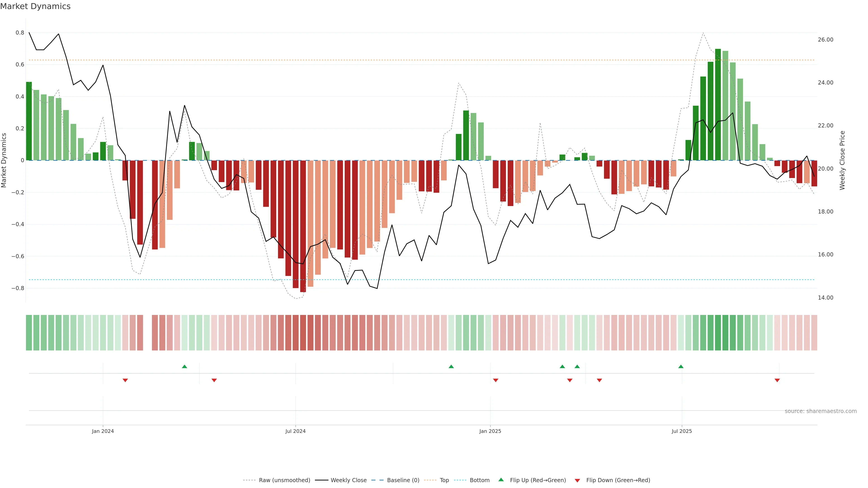Click the Flip Up triangle icon in legend
Viewport: 868px width, 488px height.
[x=501, y=480]
